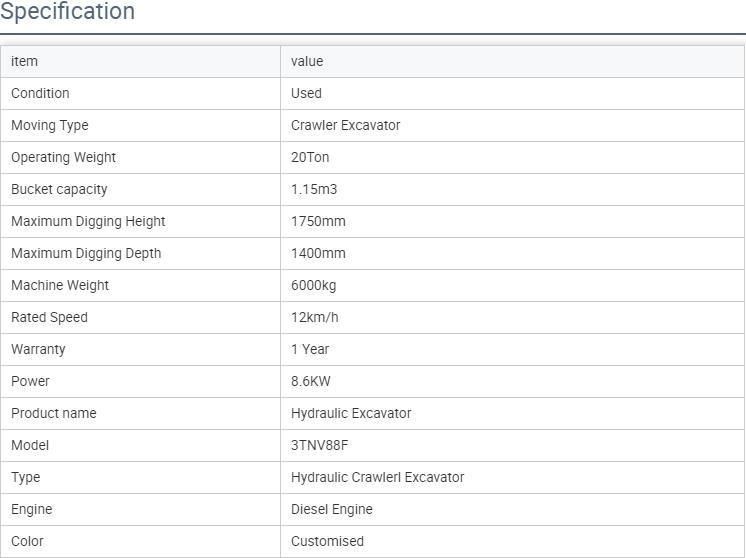Select the Crawler Excavator value cell
This screenshot has height=558, width=746.
[x=512, y=126]
